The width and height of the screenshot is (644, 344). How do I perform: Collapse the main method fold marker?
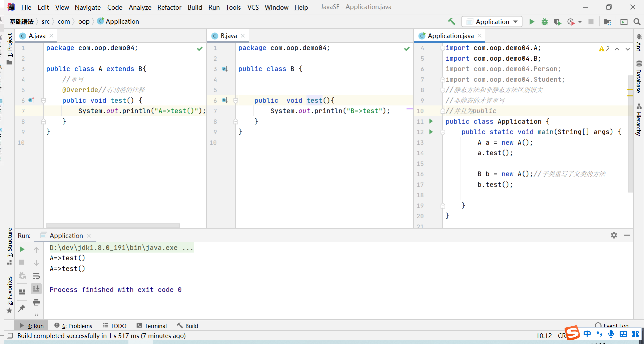[443, 132]
